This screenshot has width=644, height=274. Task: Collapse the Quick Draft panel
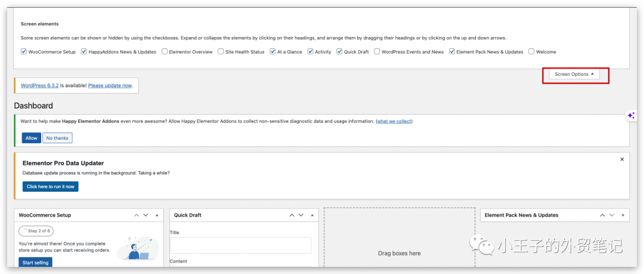pyautogui.click(x=312, y=215)
